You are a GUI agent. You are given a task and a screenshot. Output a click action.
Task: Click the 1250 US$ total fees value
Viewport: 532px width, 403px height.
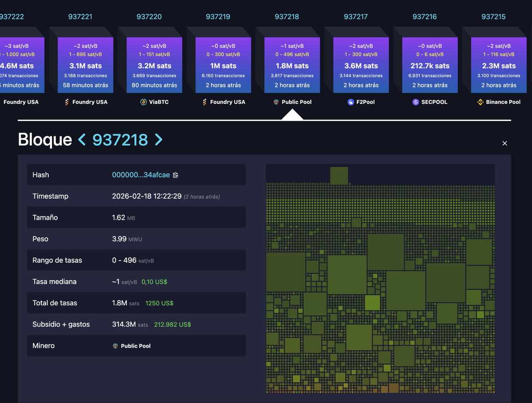point(159,303)
